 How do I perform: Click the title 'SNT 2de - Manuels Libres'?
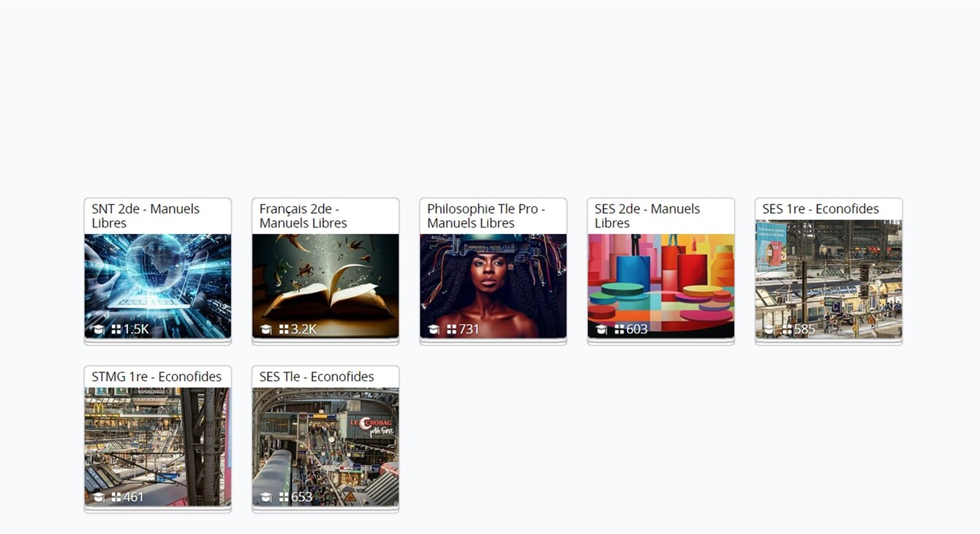(146, 216)
